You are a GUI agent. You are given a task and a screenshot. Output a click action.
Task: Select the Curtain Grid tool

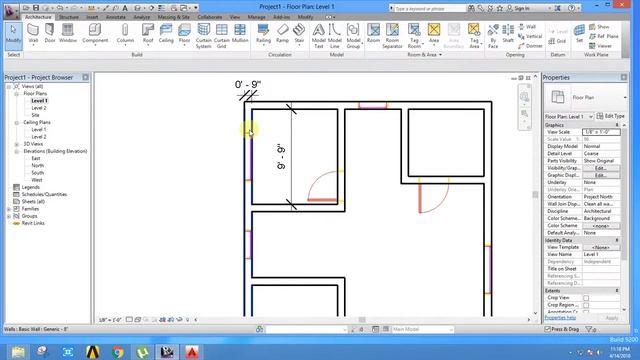(222, 36)
